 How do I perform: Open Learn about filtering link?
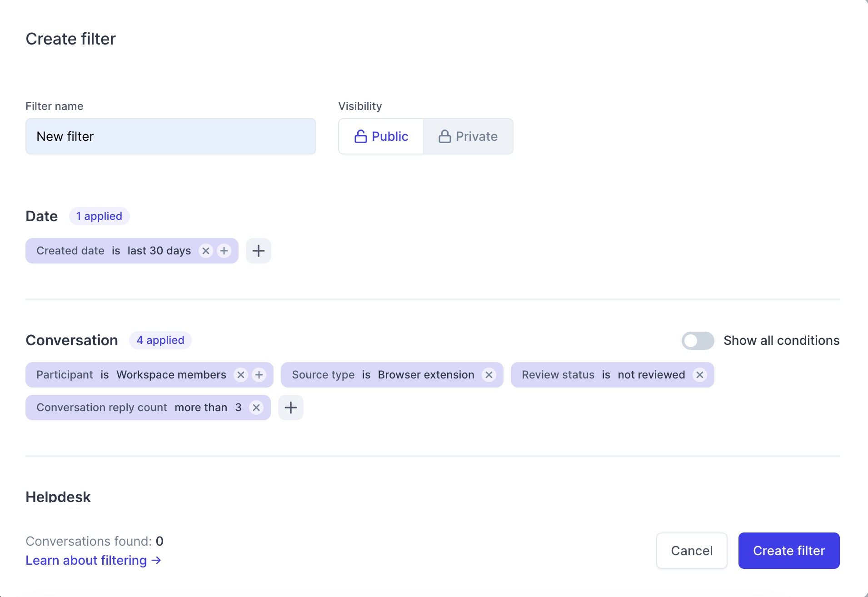[93, 560]
